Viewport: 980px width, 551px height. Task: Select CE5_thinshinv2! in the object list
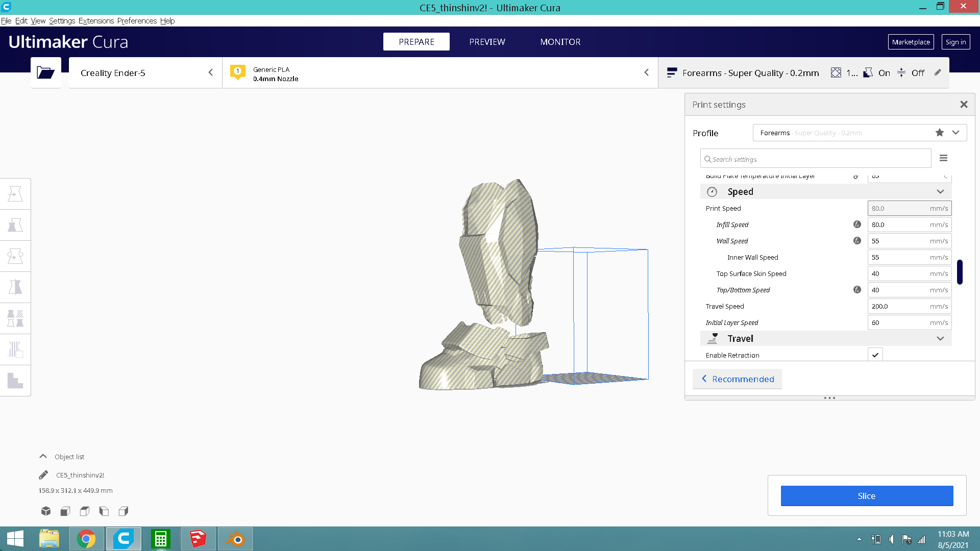click(80, 475)
